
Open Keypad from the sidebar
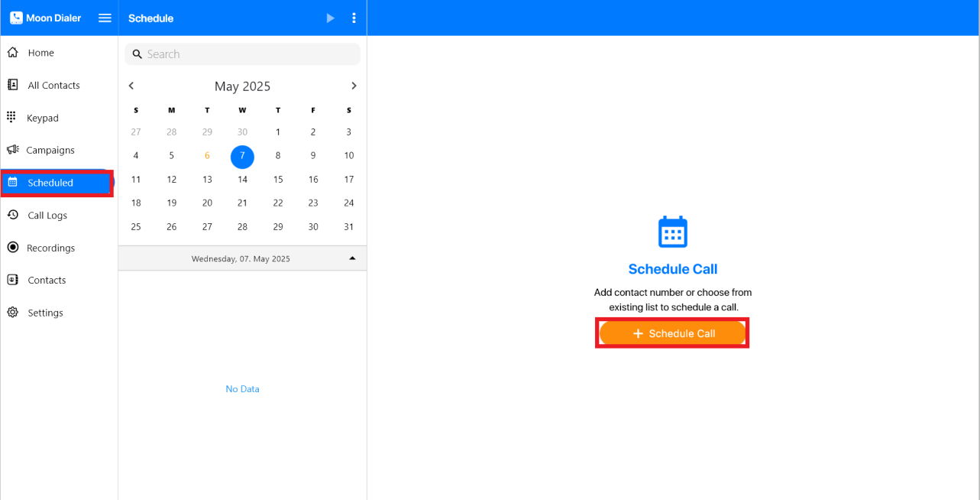coord(42,118)
